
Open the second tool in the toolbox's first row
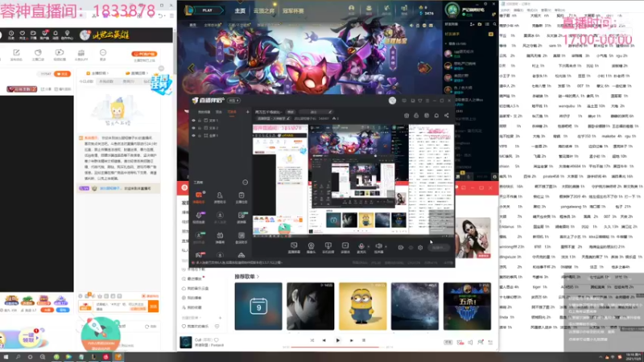(x=220, y=197)
